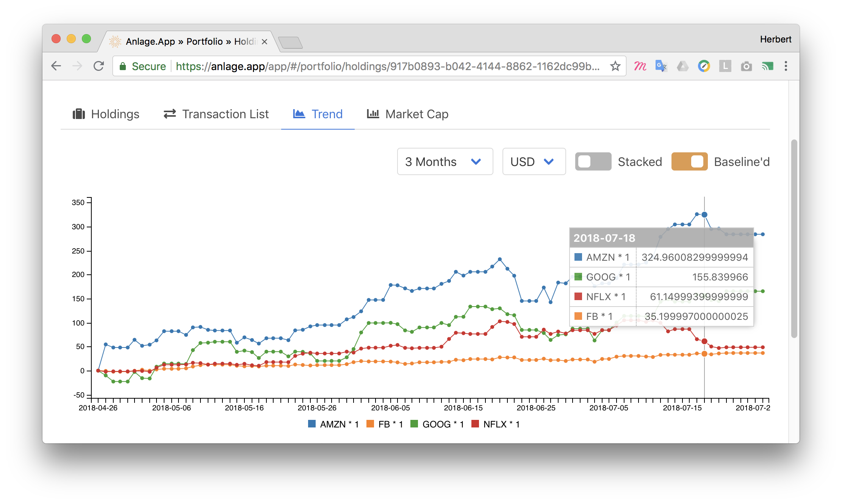Click the Herbert profile button
This screenshot has height=504, width=842.
(x=775, y=39)
